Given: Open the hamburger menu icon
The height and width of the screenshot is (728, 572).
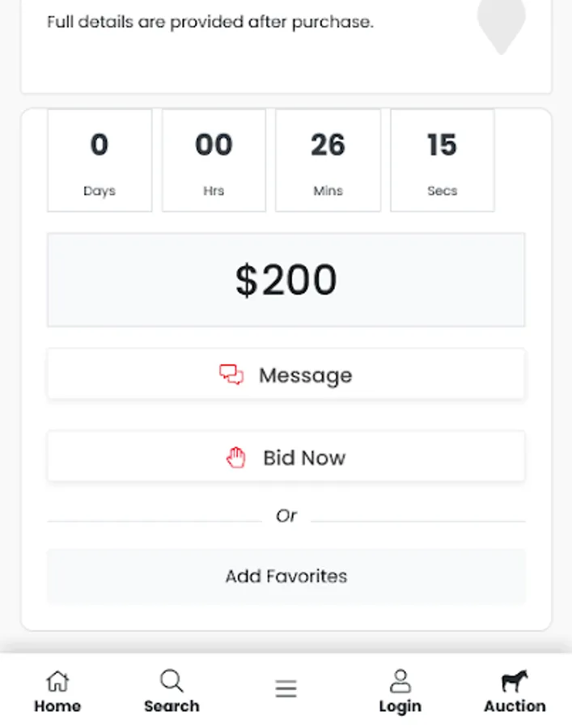Looking at the screenshot, I should point(286,688).
